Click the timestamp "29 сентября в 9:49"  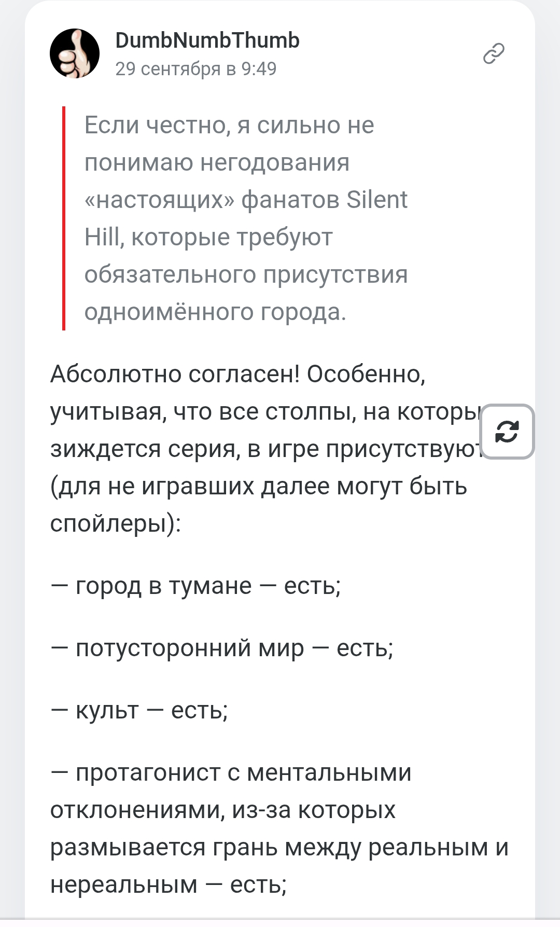(x=195, y=68)
